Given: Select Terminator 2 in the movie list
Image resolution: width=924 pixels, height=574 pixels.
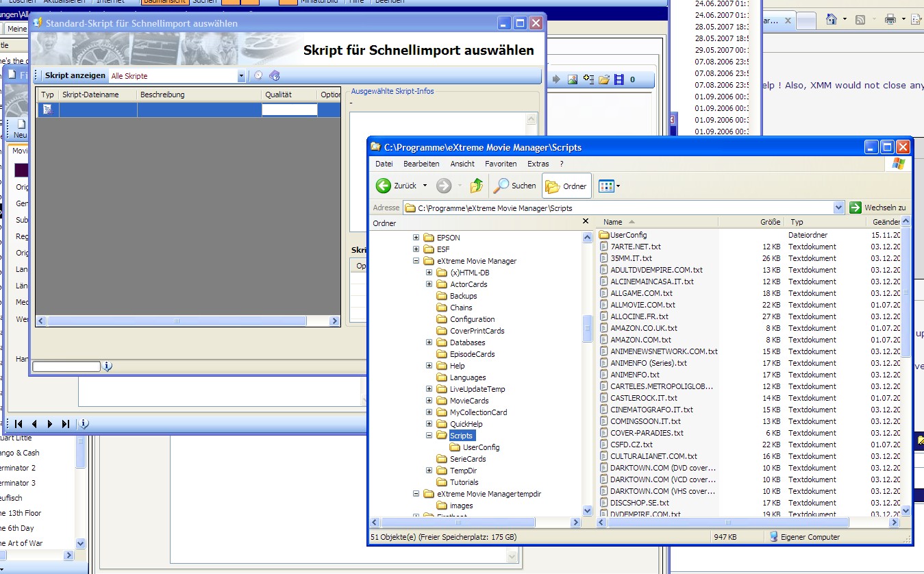Looking at the screenshot, I should click(18, 468).
